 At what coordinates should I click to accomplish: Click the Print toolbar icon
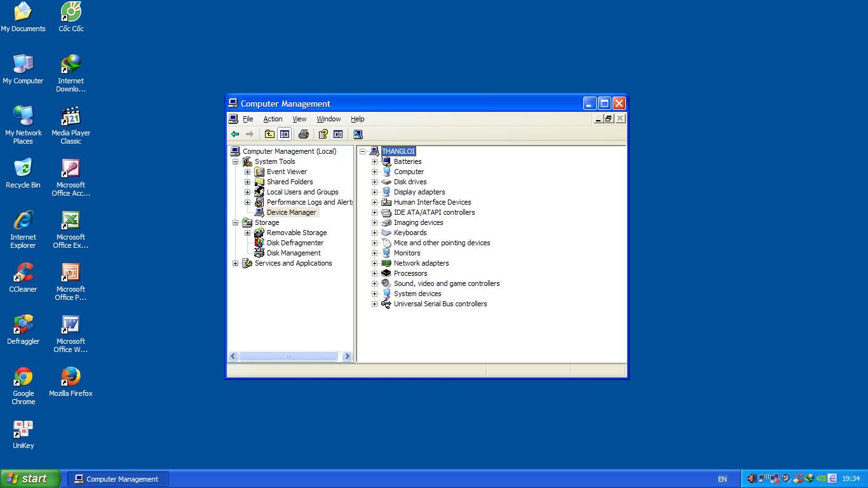(304, 134)
